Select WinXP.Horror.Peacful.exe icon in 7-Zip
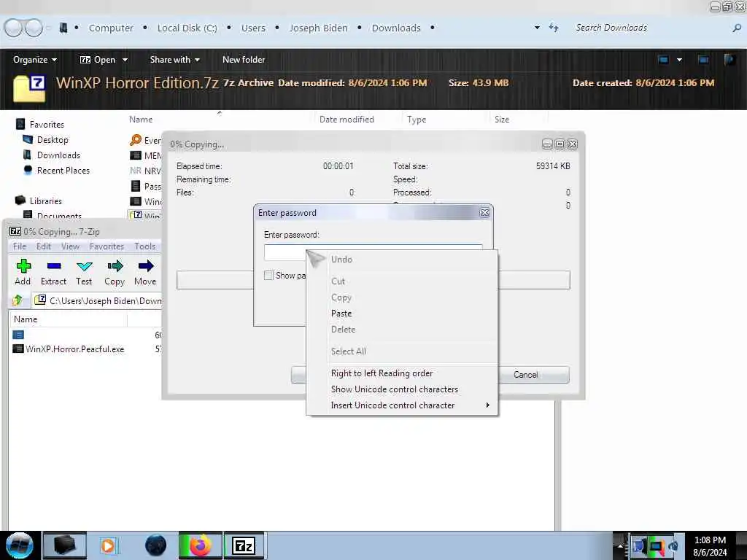Screen dimensions: 747x560 tap(18, 349)
